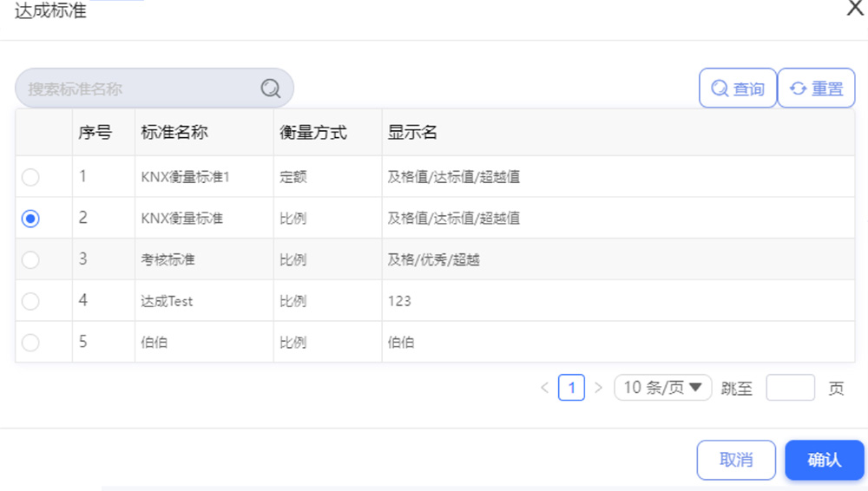Viewport: 868px width, 491px height.
Task: Click the 查询 search button
Action: [738, 88]
